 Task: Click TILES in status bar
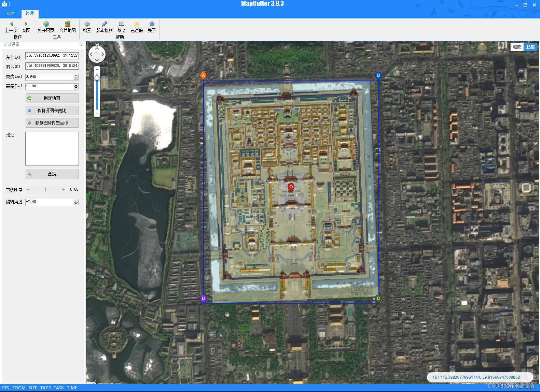tap(45, 388)
